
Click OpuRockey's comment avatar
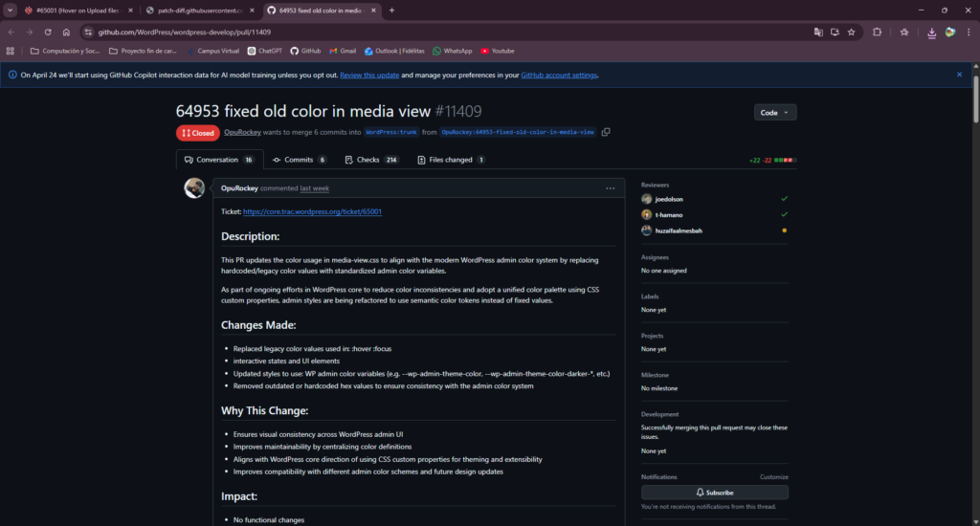click(194, 188)
